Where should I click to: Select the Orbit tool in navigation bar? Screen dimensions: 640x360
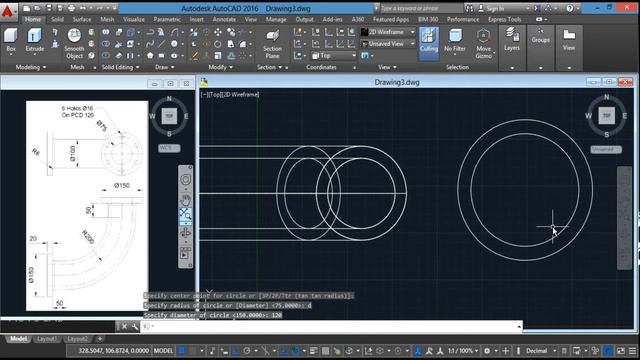coord(185,233)
